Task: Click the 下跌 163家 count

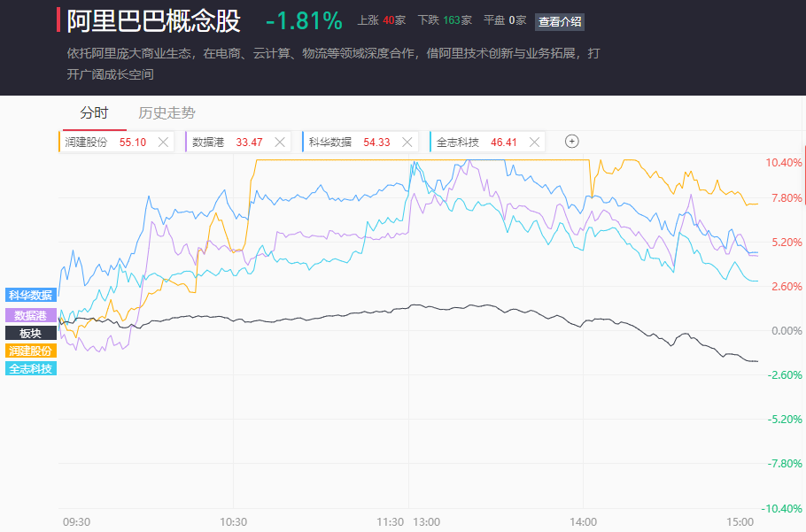Action: tap(445, 20)
